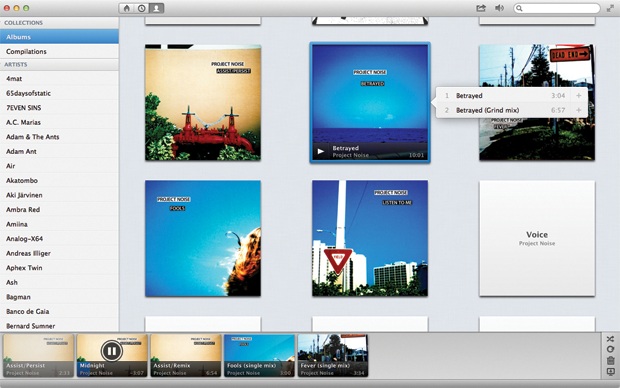
Task: Choose artist Banco de Gaia
Action: pos(59,311)
